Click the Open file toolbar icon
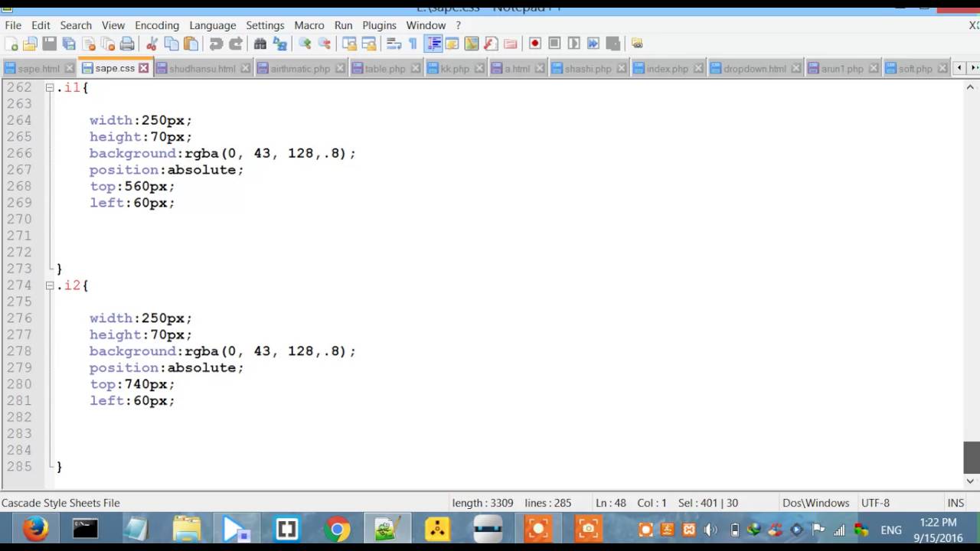The image size is (980, 551). [x=31, y=44]
